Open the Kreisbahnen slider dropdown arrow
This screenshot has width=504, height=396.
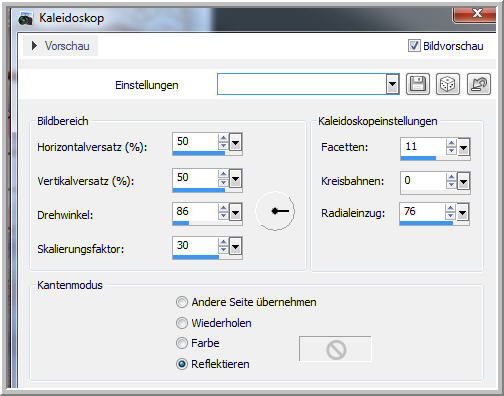[x=463, y=182]
